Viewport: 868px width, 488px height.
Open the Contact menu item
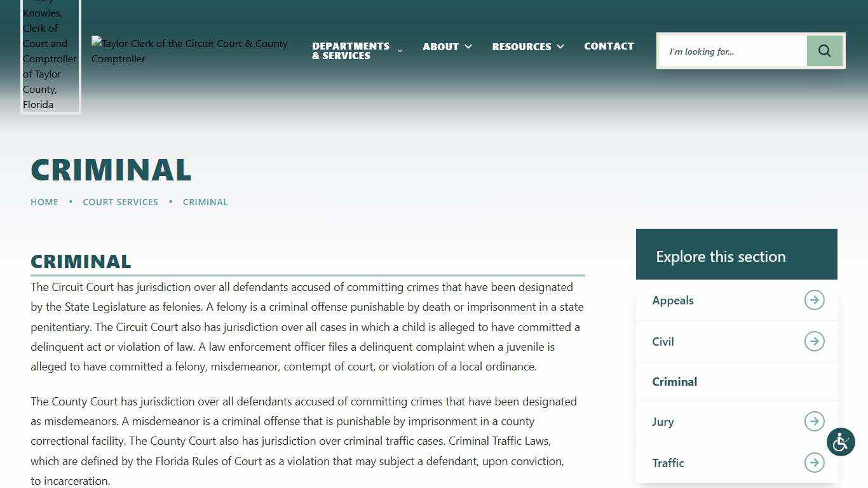pyautogui.click(x=609, y=46)
